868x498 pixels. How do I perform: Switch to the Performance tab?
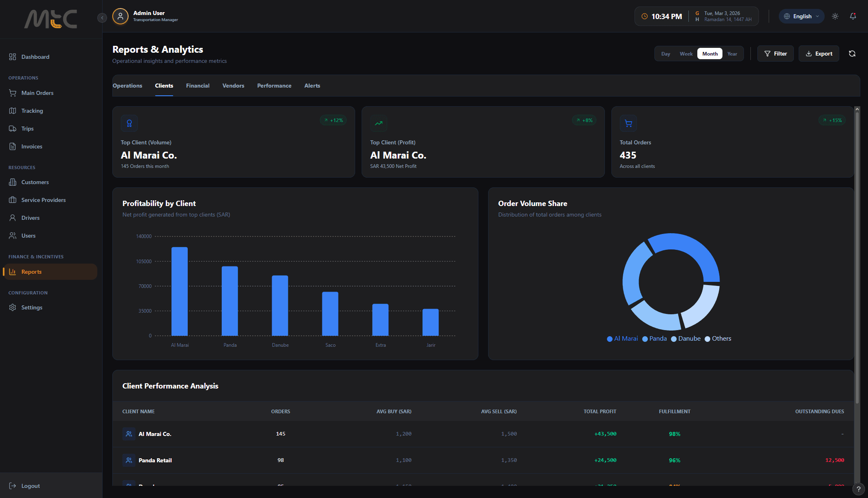click(274, 86)
